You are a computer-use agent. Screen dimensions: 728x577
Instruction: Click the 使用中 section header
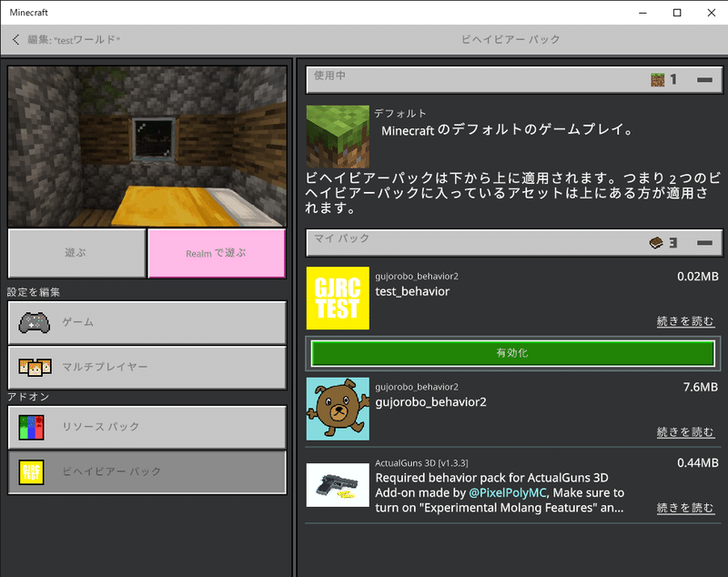[x=514, y=80]
